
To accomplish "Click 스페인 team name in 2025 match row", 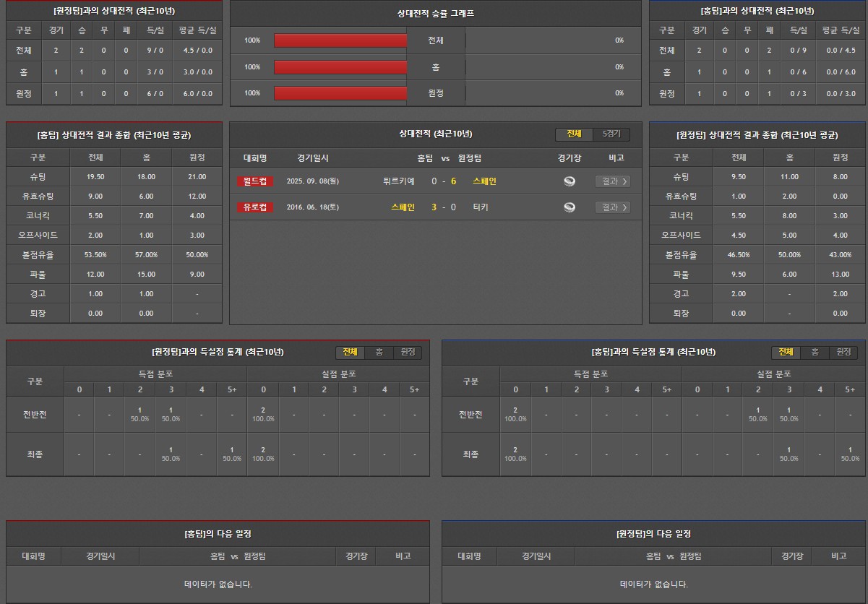I will [x=484, y=181].
